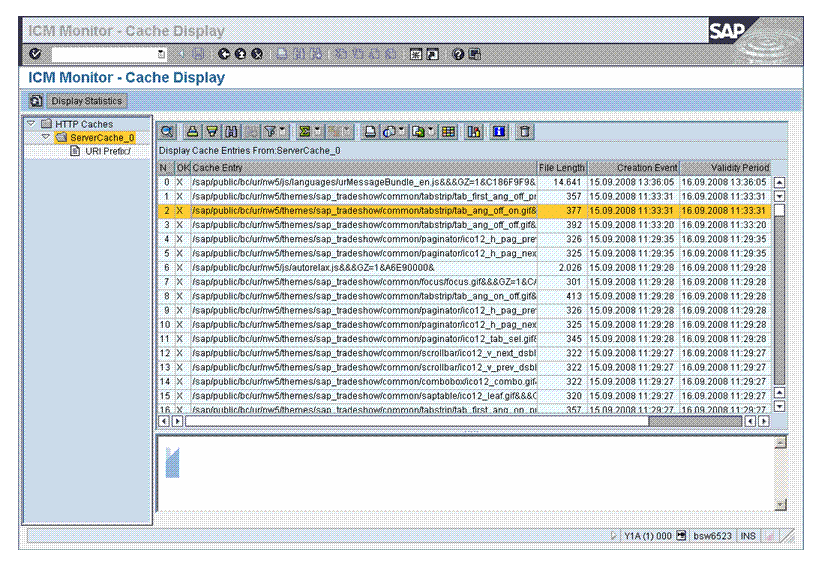Viewport: 822px width, 567px height.
Task: Click the OK column header
Action: coord(182,168)
